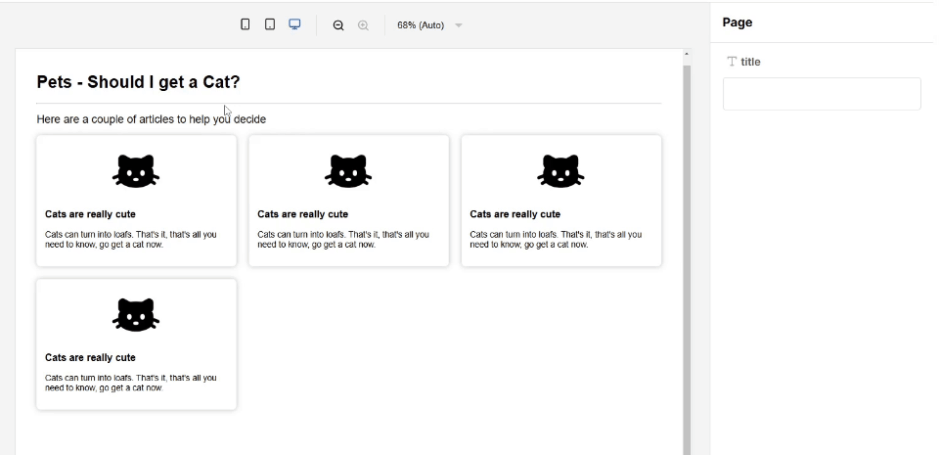The image size is (939, 455).
Task: Select the Pets page heading
Action: (x=138, y=82)
